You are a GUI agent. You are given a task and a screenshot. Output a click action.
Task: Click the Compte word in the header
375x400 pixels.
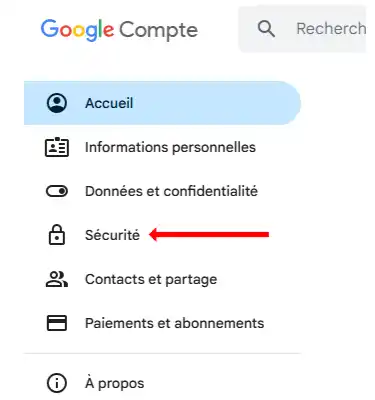(x=158, y=31)
